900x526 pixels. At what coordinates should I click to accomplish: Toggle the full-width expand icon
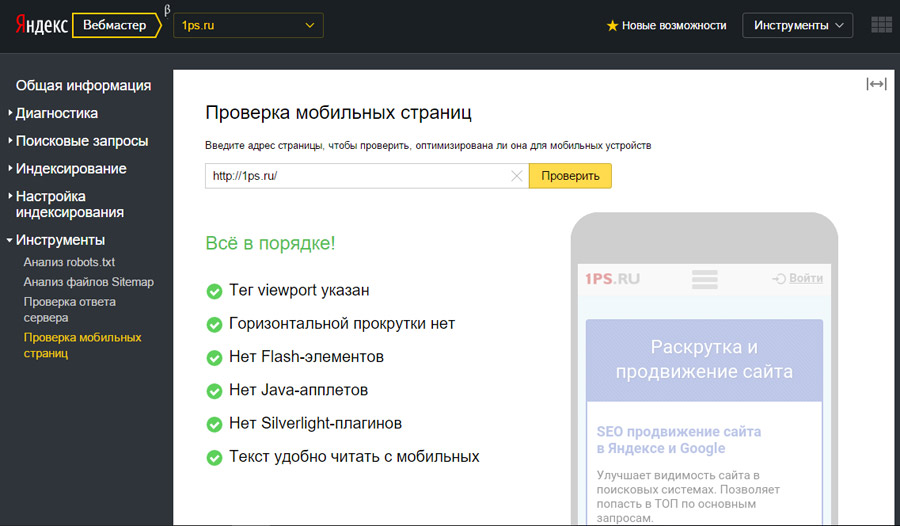[876, 84]
